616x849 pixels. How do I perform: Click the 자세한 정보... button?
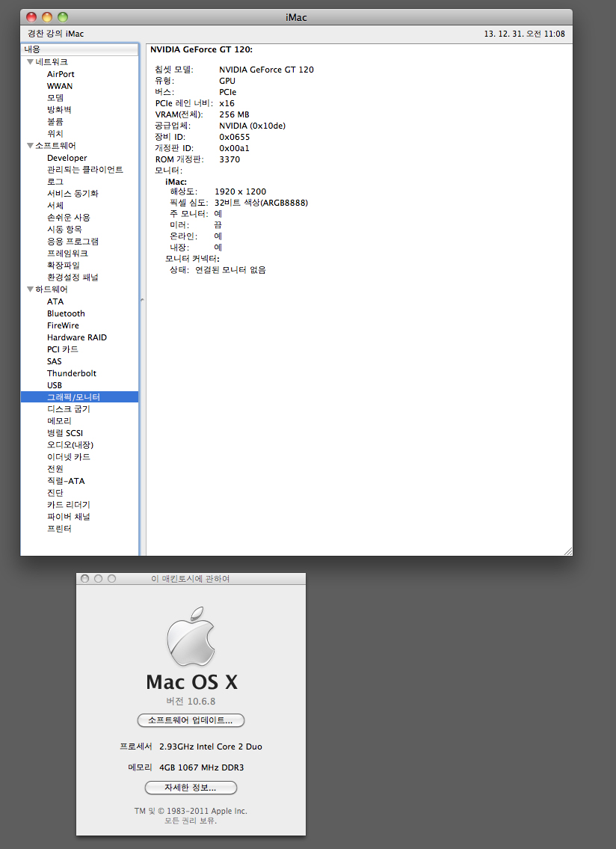(x=191, y=788)
